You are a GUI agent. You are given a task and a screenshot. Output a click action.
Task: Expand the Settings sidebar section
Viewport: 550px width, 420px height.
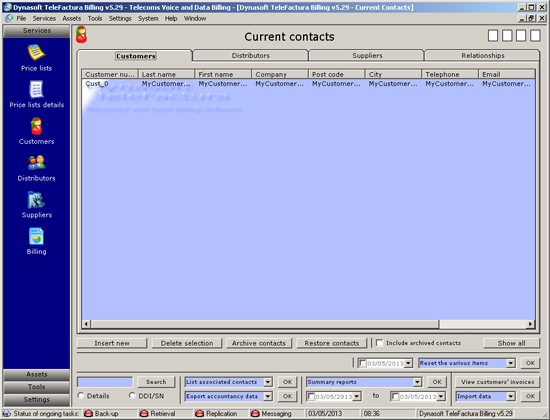[36, 399]
